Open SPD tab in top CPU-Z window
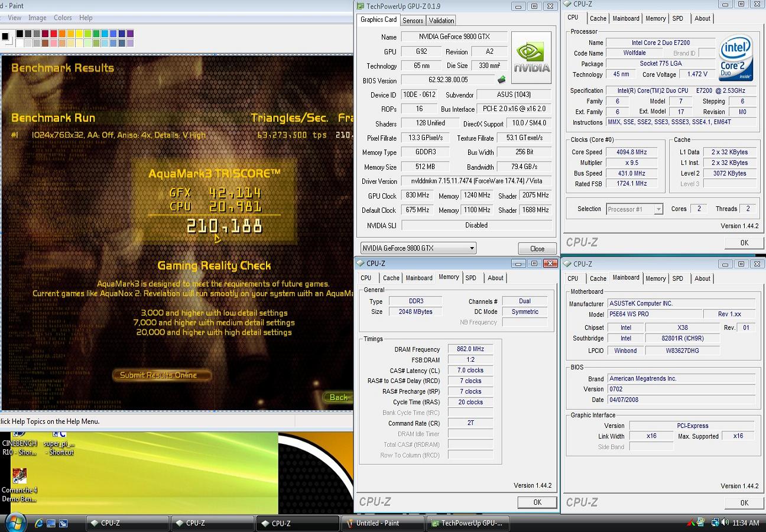The width and height of the screenshot is (766, 532). 678,18
